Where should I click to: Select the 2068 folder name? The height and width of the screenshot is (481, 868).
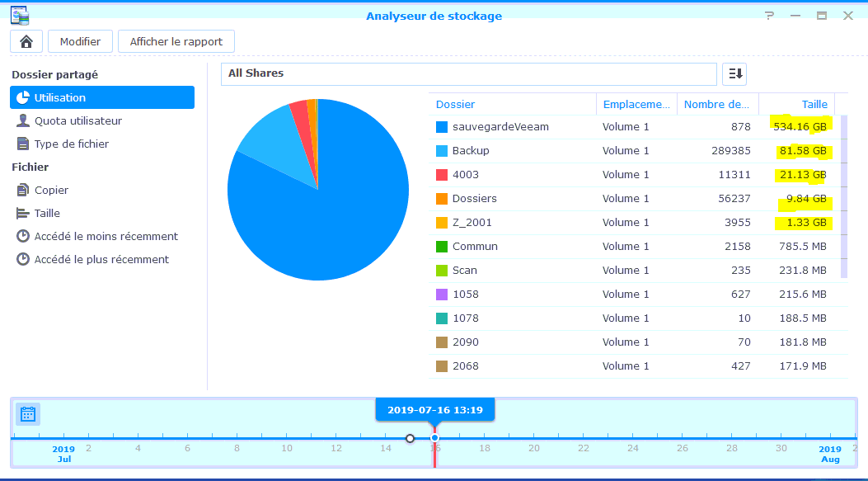[466, 365]
